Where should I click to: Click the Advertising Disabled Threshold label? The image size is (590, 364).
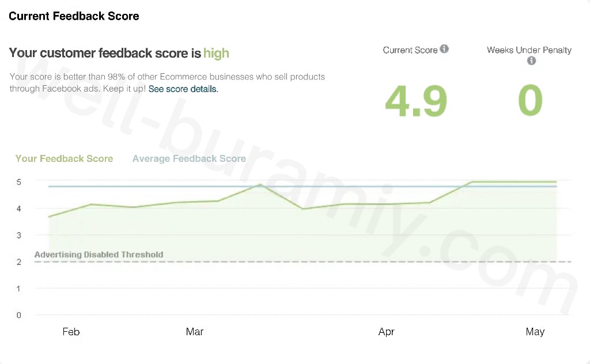99,255
